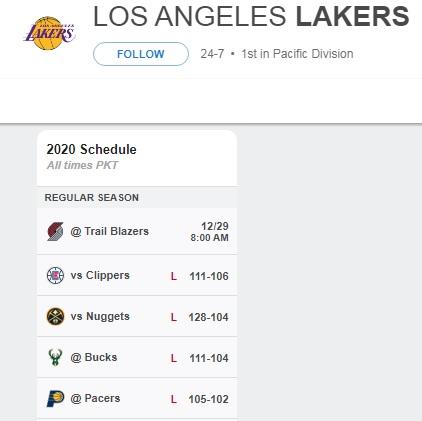Click the Bucks team logo

point(55,357)
